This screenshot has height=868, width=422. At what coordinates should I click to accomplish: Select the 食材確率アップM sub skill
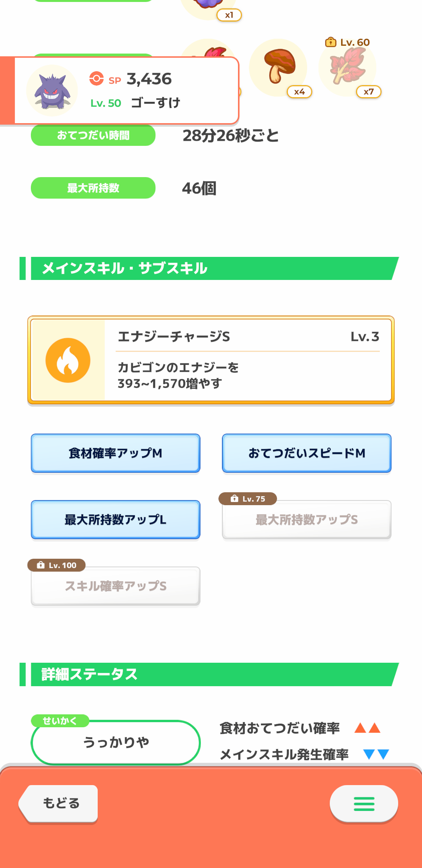(x=116, y=453)
